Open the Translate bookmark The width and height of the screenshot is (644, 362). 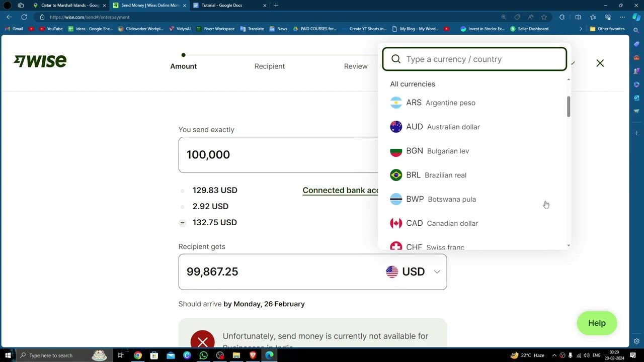[x=252, y=29]
